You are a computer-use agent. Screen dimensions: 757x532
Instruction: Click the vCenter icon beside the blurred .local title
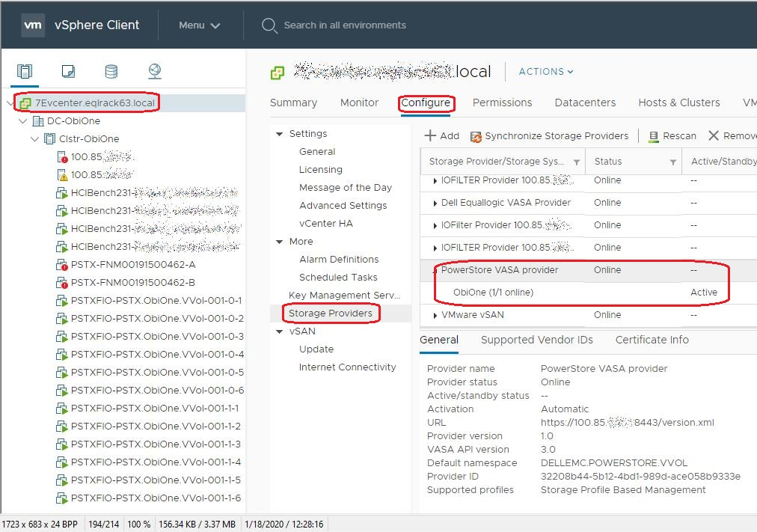[x=277, y=73]
